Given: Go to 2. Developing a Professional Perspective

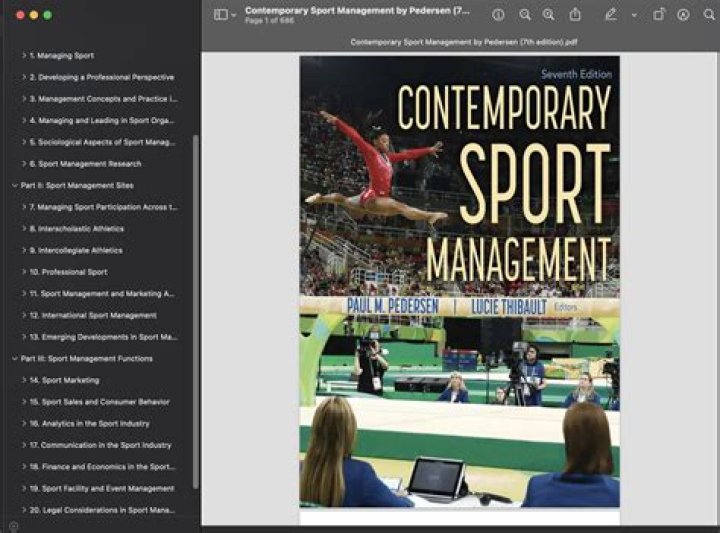Looking at the screenshot, I should coord(102,77).
